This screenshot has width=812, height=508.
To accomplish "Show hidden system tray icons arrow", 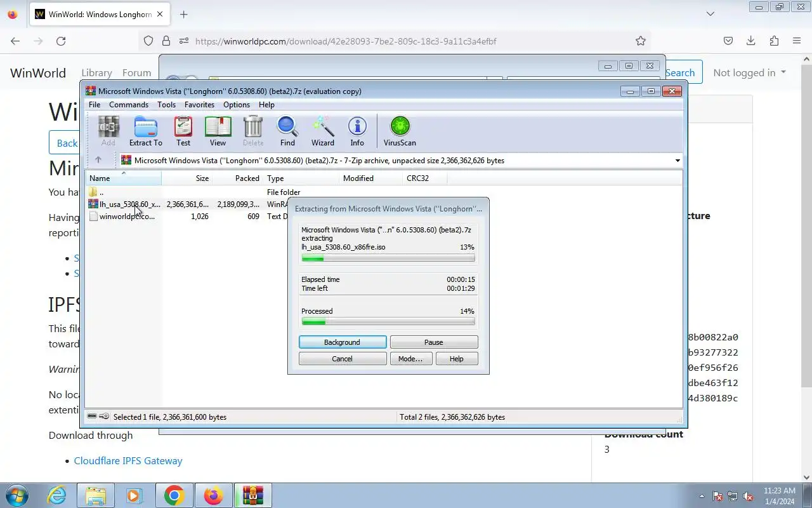I will point(701,496).
